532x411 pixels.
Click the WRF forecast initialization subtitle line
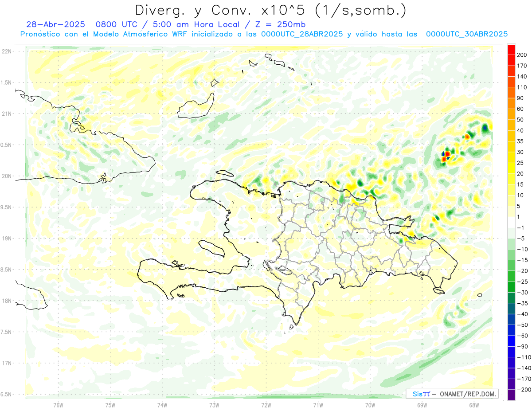tap(264, 34)
